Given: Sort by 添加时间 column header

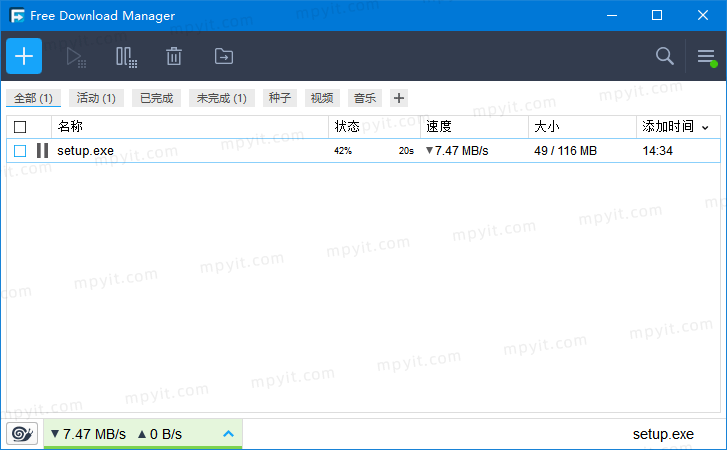Looking at the screenshot, I should coord(678,127).
